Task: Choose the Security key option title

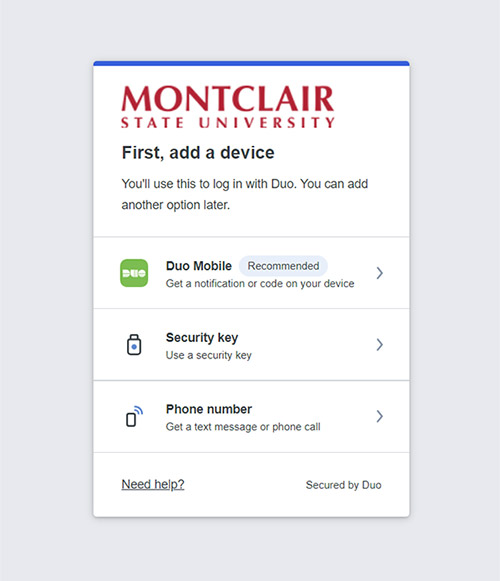Action: [202, 338]
